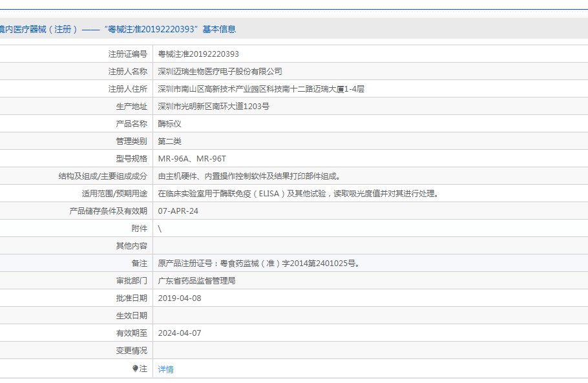588x383 pixels.
Task: Select production address 深圳市光明新区南环大道1203号
Action: tap(213, 107)
